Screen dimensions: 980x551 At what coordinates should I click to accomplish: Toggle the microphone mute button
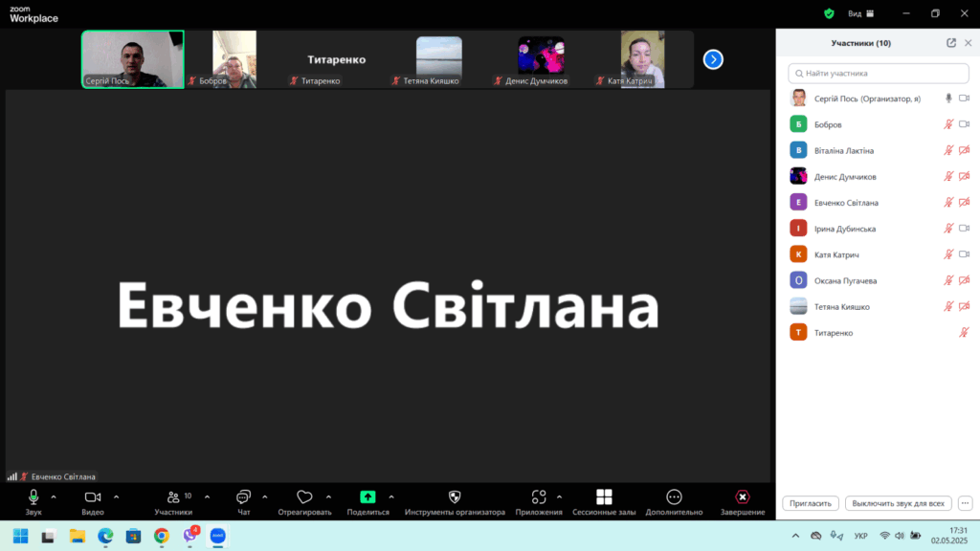(x=33, y=497)
